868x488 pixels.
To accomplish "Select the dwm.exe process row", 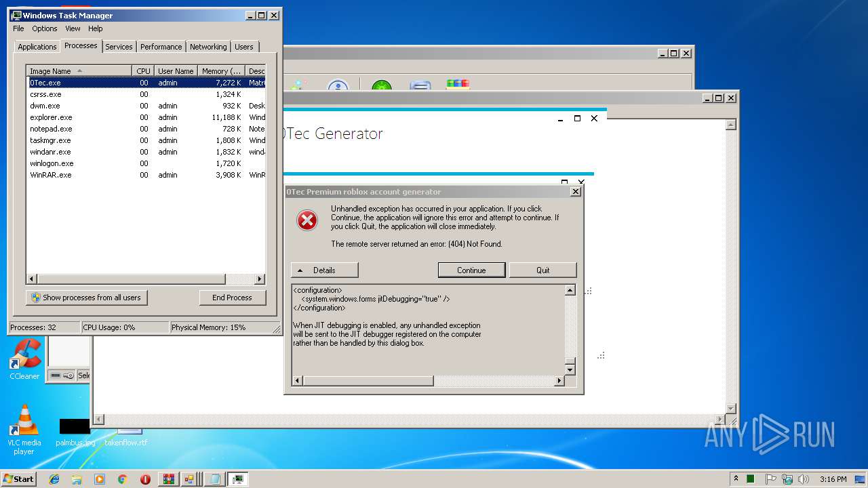I will click(x=146, y=106).
